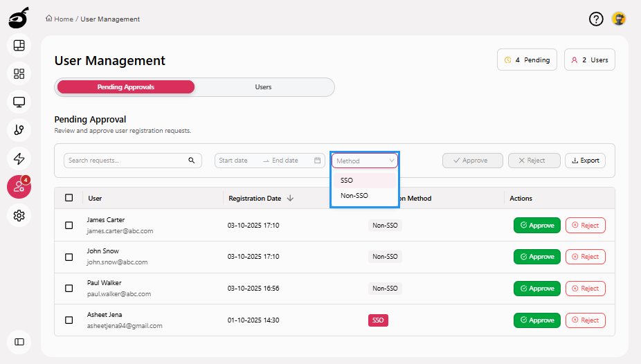Tick the checkbox for Paul Walker
Image resolution: width=641 pixels, height=364 pixels.
(x=69, y=289)
